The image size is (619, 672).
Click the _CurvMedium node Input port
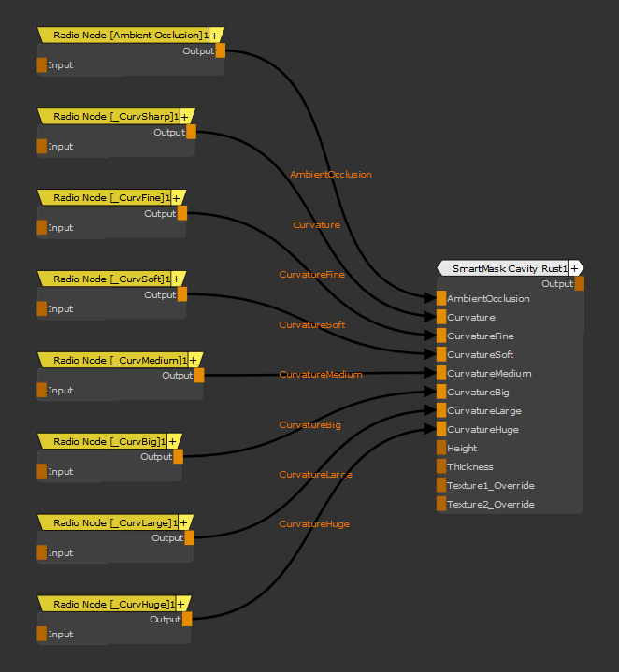41,390
